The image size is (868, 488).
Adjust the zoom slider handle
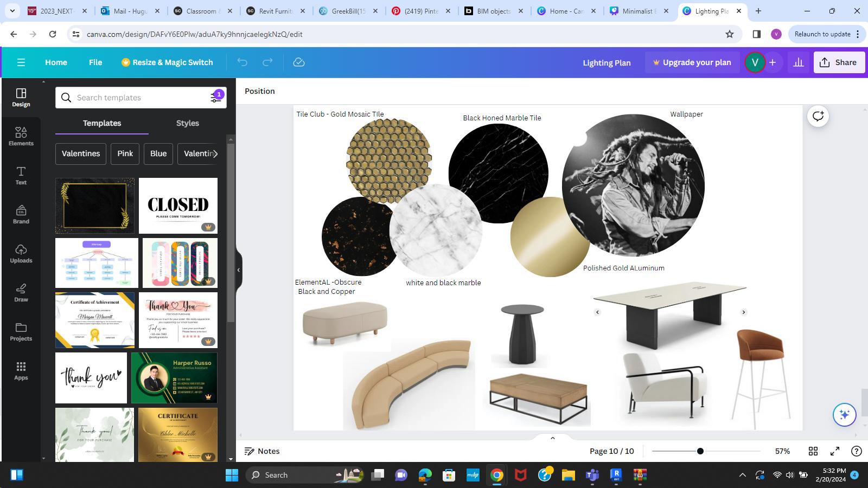click(700, 451)
